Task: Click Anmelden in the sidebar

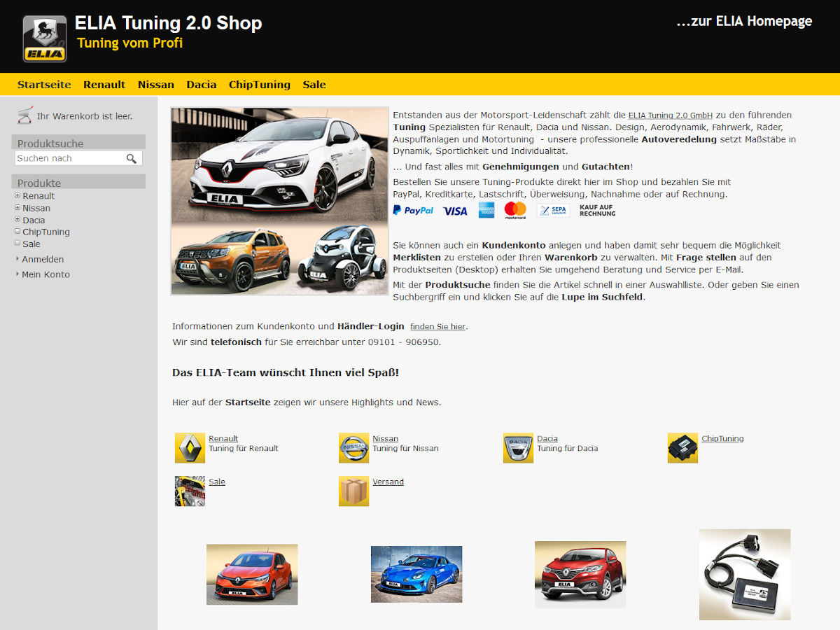Action: tap(43, 259)
